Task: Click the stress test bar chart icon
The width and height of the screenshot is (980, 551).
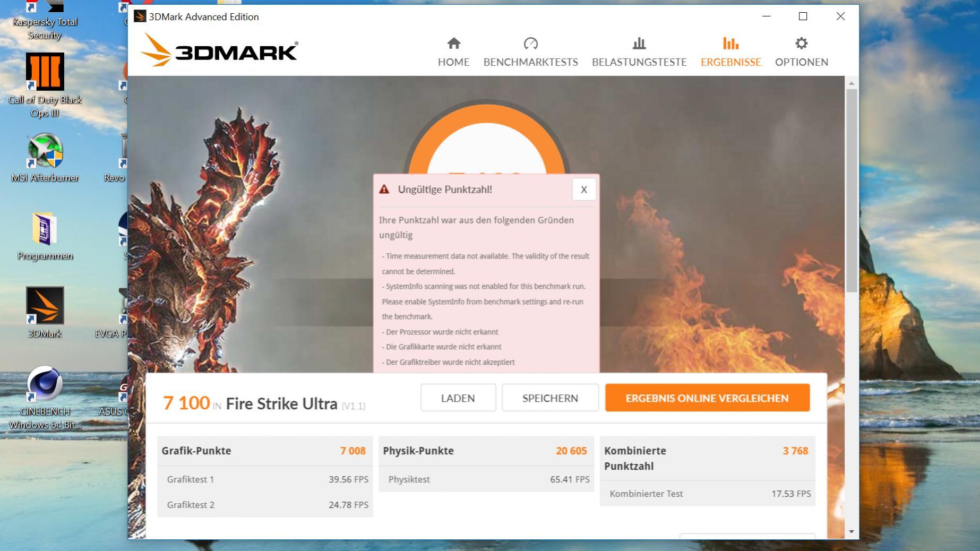Action: [639, 43]
